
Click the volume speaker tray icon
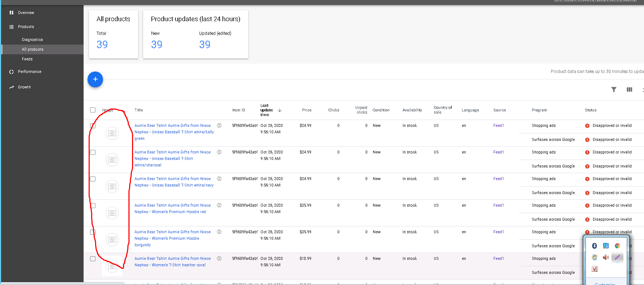tap(606, 257)
